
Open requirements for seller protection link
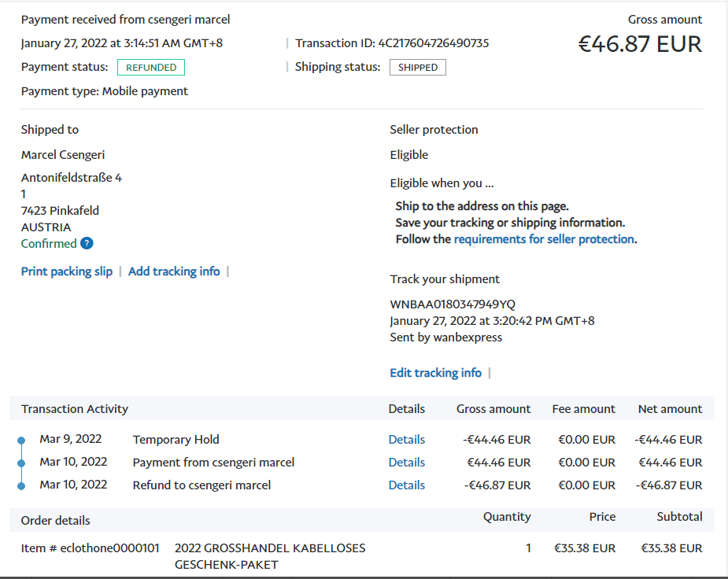544,239
